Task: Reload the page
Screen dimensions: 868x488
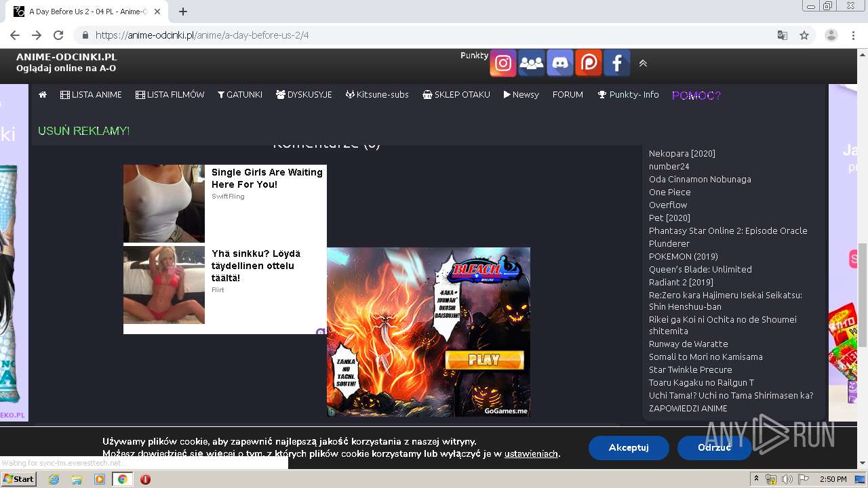Action: [58, 35]
